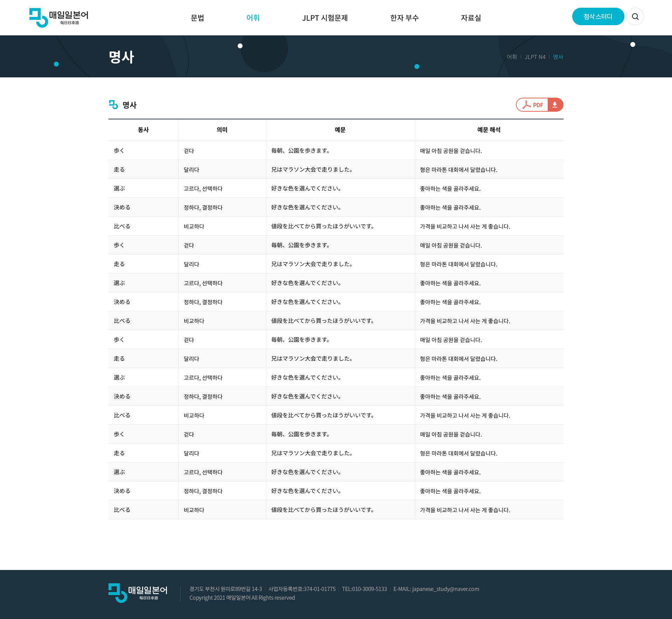
Task: Click the small logo beside 명사 heading
Action: point(113,104)
